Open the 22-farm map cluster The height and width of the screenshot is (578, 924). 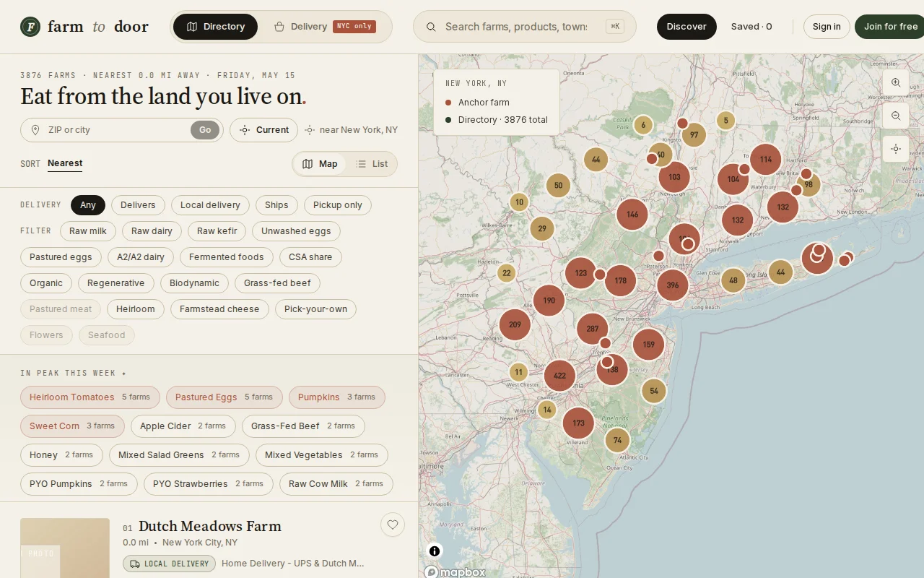(x=507, y=273)
